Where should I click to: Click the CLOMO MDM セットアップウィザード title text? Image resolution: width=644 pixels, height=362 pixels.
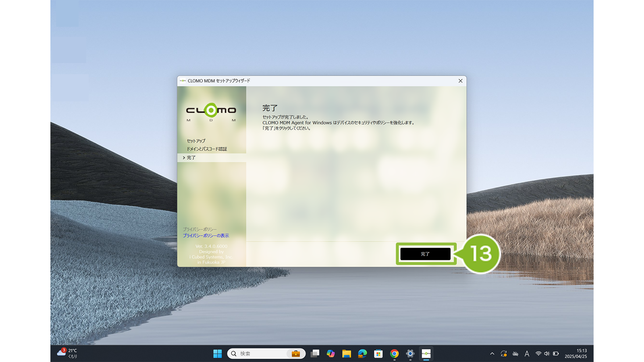[x=219, y=81]
